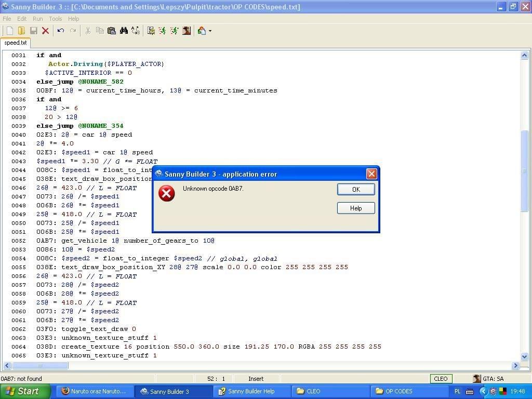The width and height of the screenshot is (532, 399).
Task: Select the speed.txt tab
Action: tap(16, 43)
